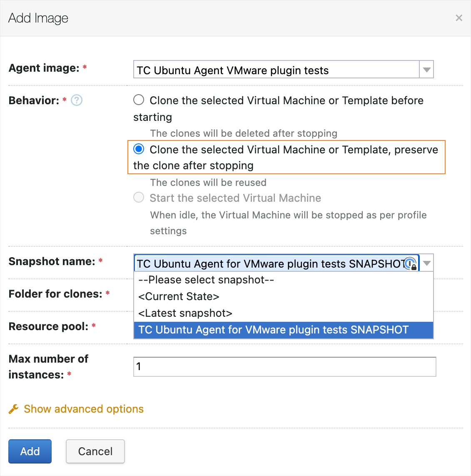Click the help icon next to Behavior
471x476 pixels.
[76, 100]
